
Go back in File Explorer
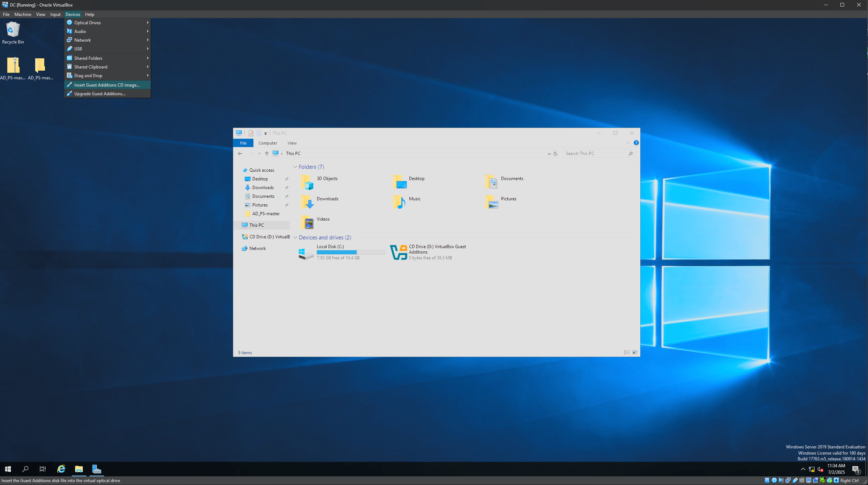click(x=240, y=154)
